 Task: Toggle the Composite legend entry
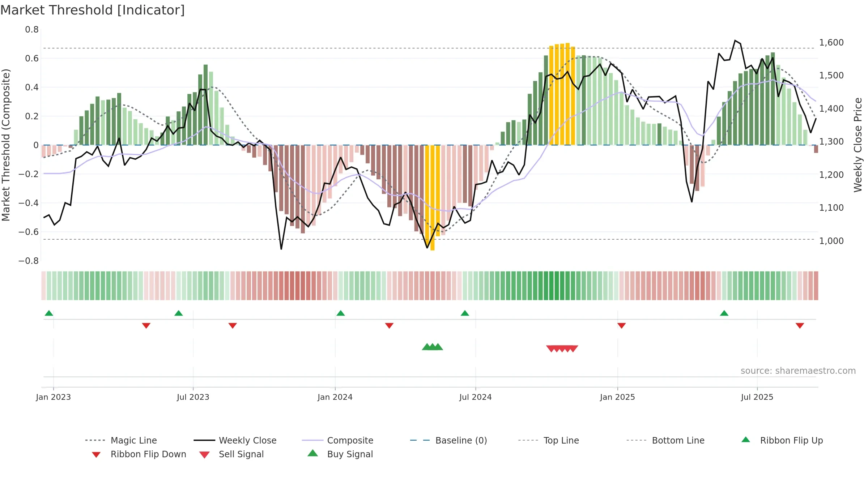click(337, 440)
